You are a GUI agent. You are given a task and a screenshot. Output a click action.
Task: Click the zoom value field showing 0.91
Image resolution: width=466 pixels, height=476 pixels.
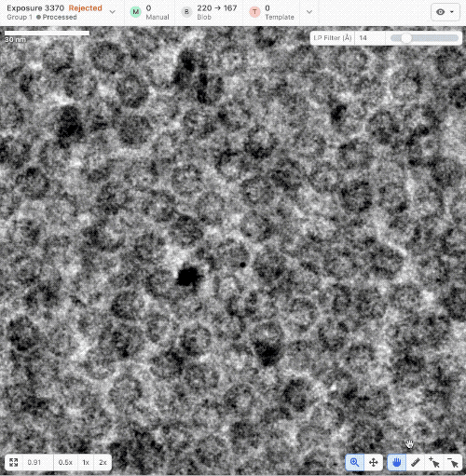click(x=37, y=462)
